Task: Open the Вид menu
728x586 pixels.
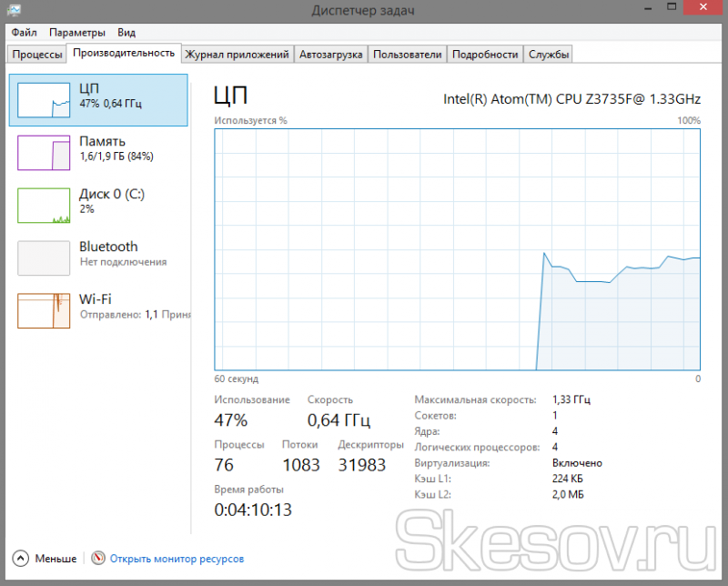Action: coord(126,32)
